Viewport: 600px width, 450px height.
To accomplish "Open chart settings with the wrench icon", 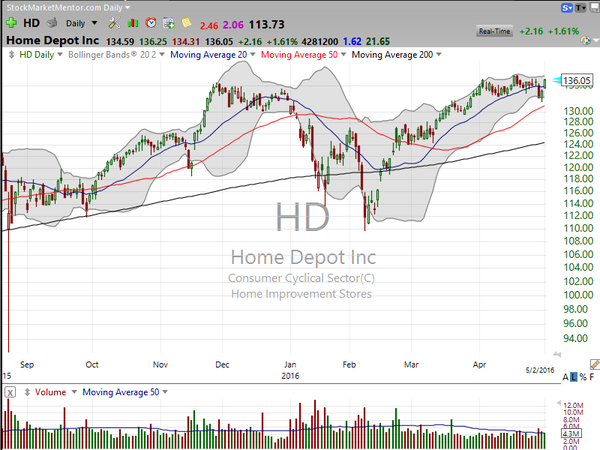I will 114,23.
